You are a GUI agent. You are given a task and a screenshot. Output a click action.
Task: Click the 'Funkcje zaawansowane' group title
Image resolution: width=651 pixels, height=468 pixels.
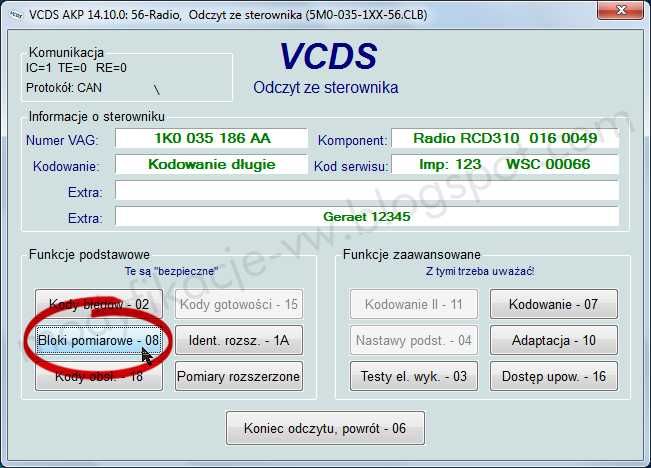[x=411, y=255]
